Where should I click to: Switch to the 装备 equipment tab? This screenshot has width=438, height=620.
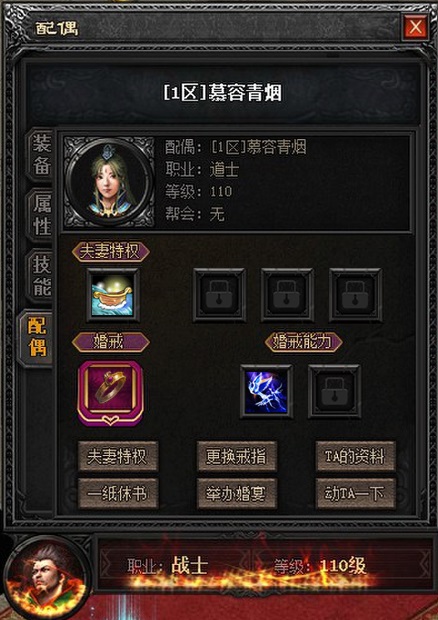(x=40, y=155)
